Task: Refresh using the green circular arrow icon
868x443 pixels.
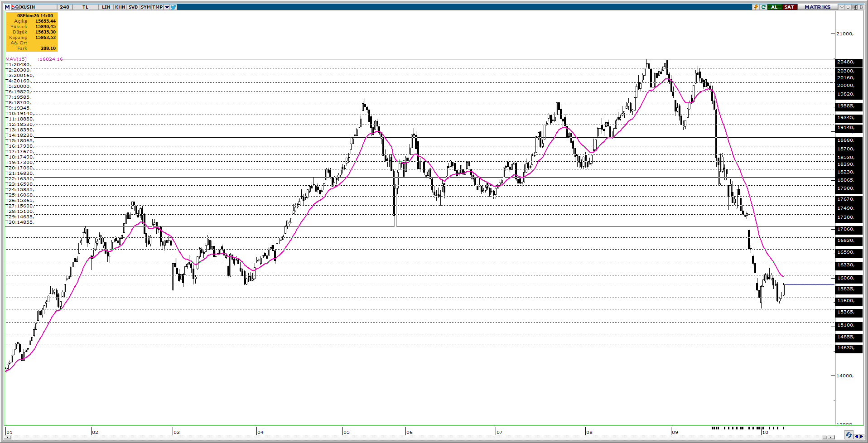Action: coord(763,7)
